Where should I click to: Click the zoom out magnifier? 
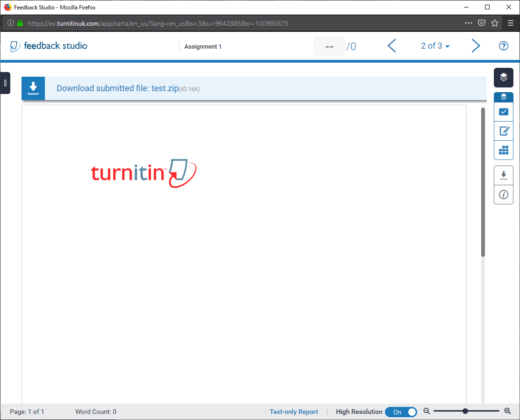[426, 412]
